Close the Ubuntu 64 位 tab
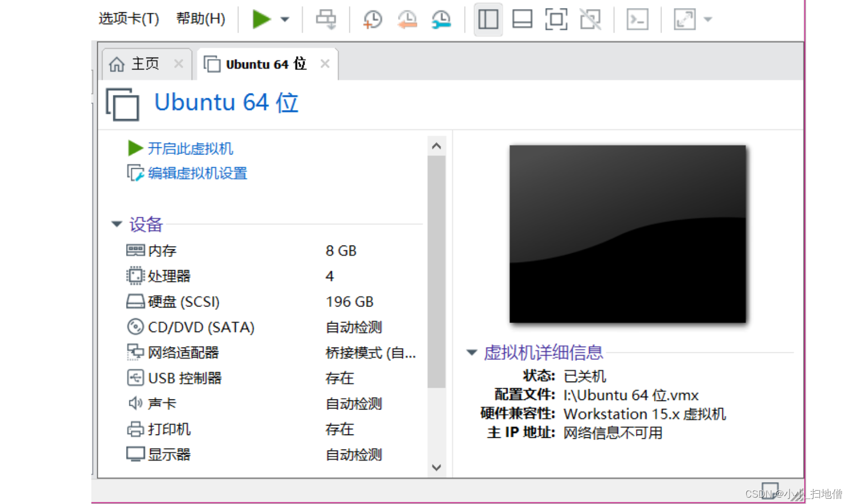The image size is (850, 504). (325, 64)
